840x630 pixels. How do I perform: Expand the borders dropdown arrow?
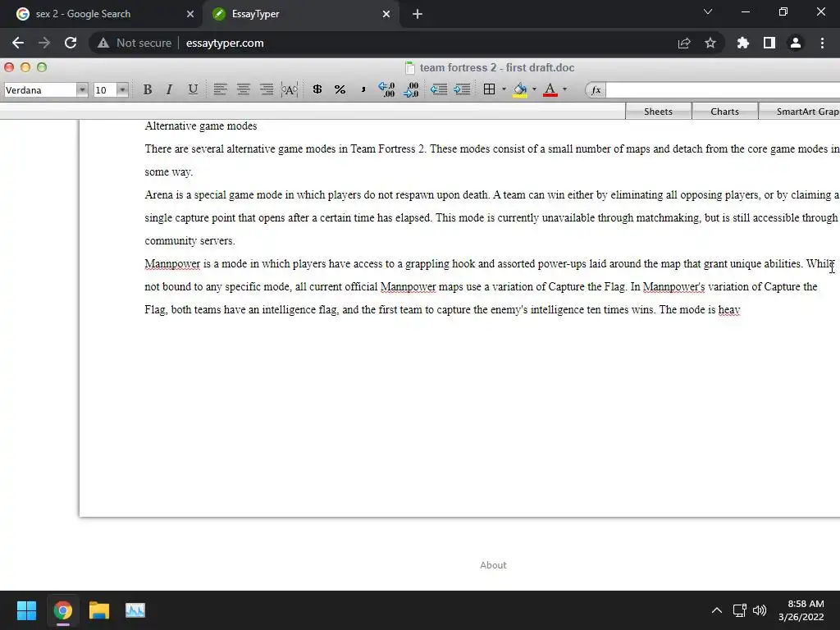504,89
